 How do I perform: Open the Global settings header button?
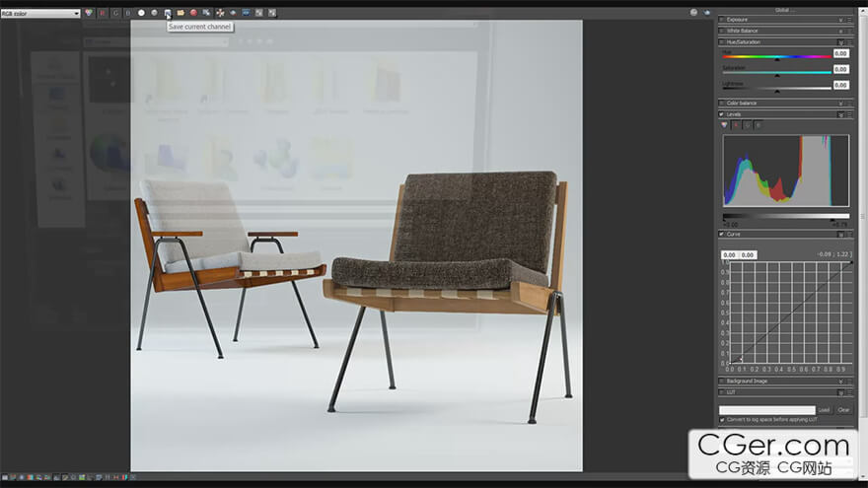[x=785, y=10]
